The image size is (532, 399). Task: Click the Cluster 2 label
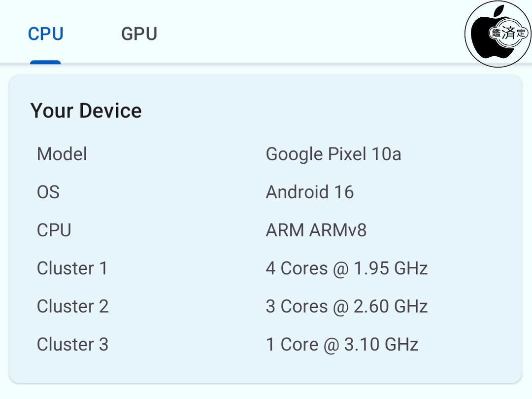click(72, 306)
